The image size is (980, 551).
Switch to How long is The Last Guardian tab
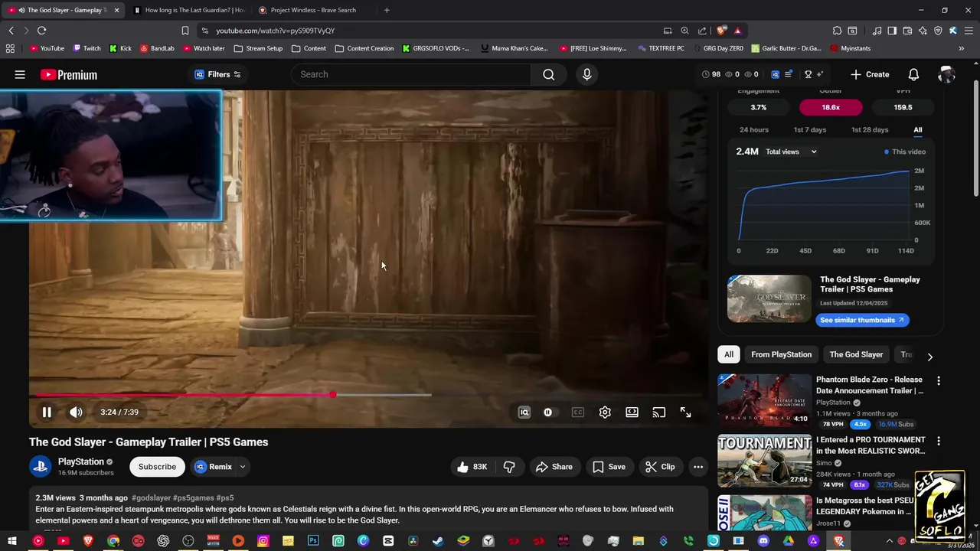coord(189,10)
